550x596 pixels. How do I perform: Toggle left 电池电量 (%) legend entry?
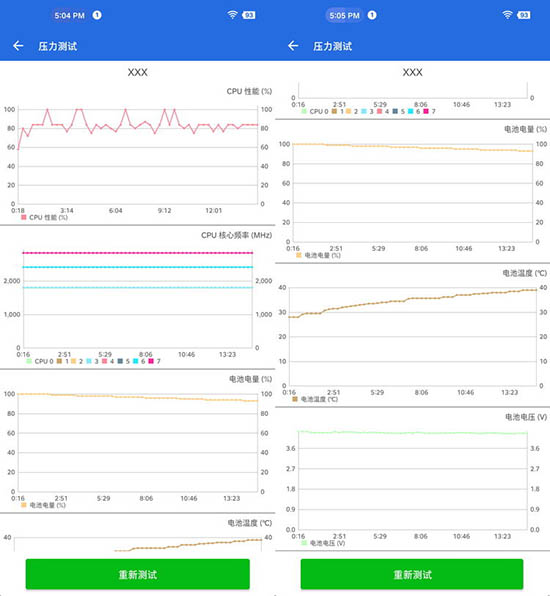[43, 505]
